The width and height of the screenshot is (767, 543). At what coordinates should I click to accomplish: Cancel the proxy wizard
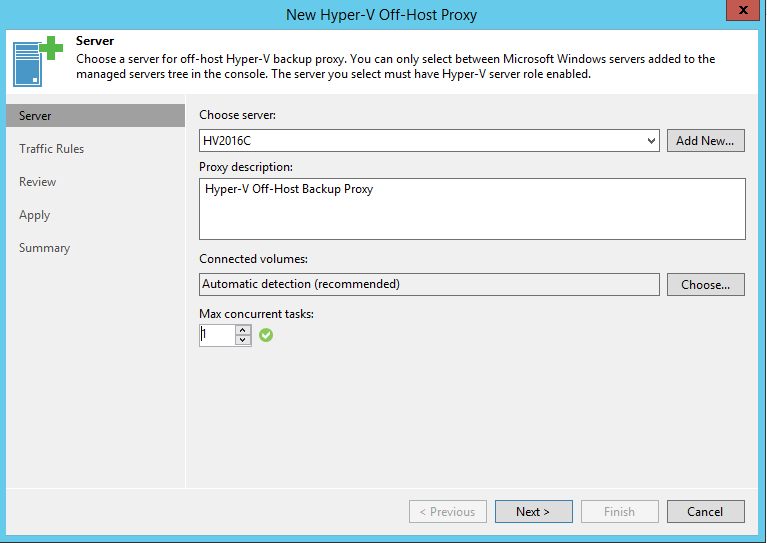705,512
